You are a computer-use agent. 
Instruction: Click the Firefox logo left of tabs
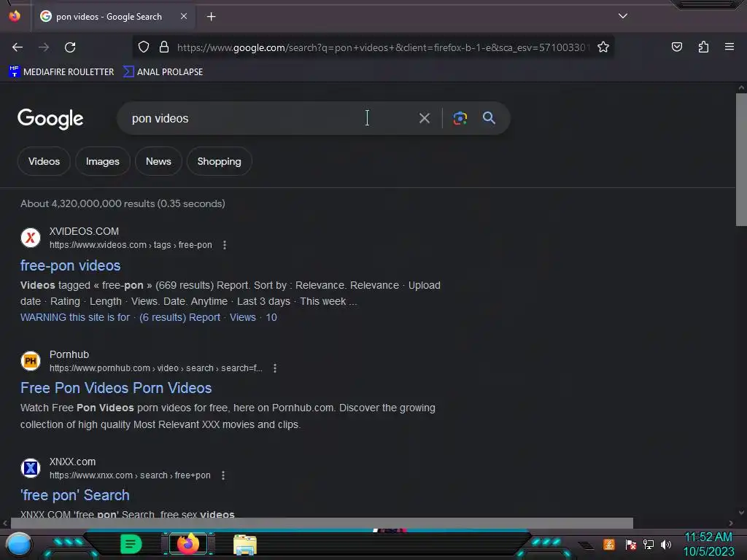(x=15, y=16)
